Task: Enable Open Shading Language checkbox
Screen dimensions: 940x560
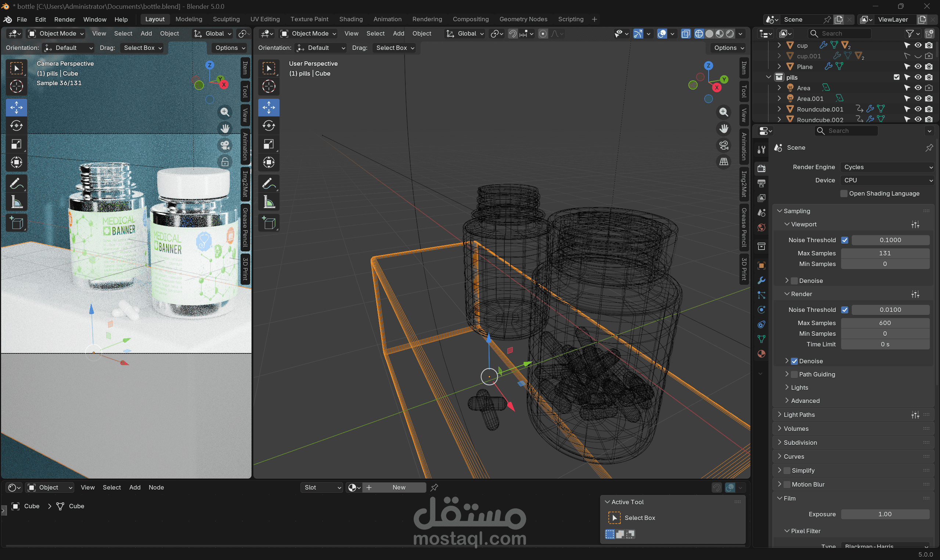Action: tap(844, 194)
